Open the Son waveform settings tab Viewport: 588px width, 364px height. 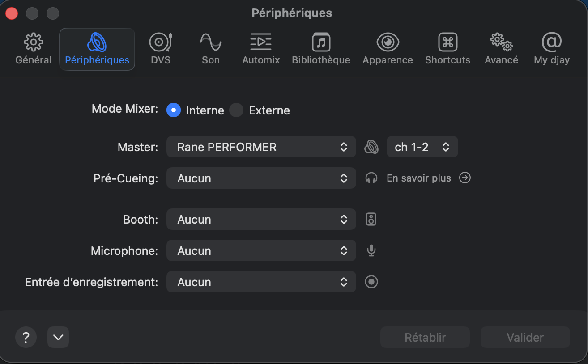point(210,49)
